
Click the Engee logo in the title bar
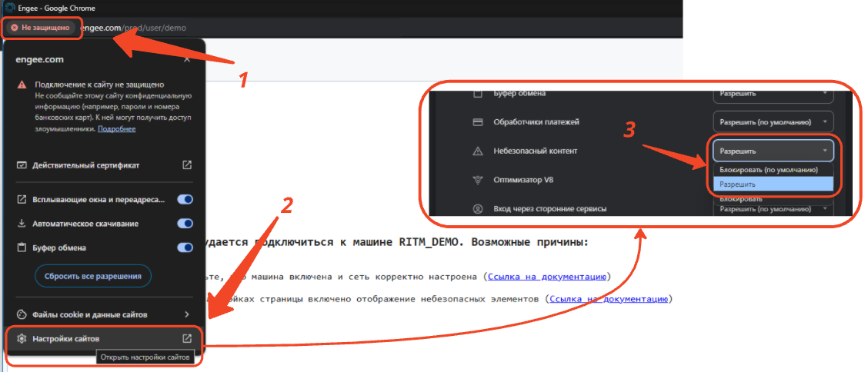click(9, 8)
